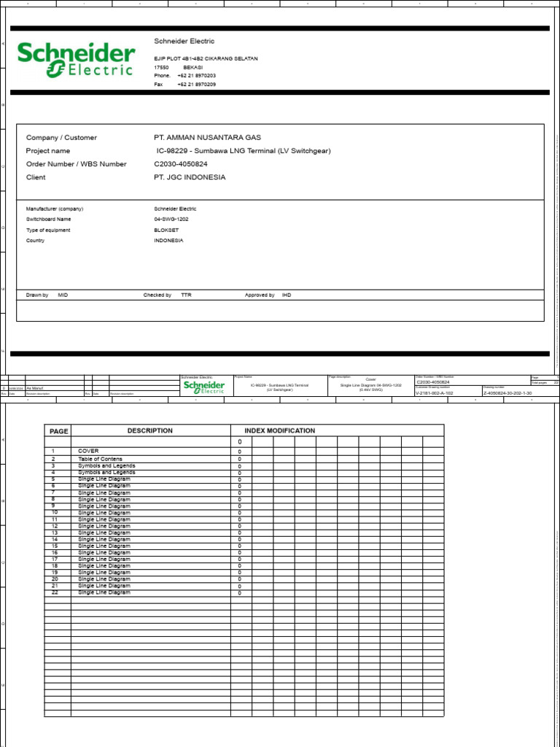
Task: Click the 'DESCRIPTION' column header
Action: coord(150,430)
